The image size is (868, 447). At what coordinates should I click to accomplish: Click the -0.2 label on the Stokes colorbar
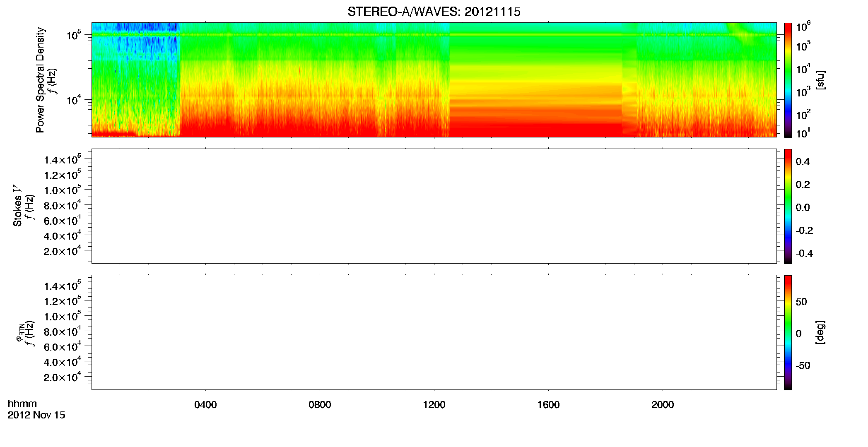coord(804,231)
